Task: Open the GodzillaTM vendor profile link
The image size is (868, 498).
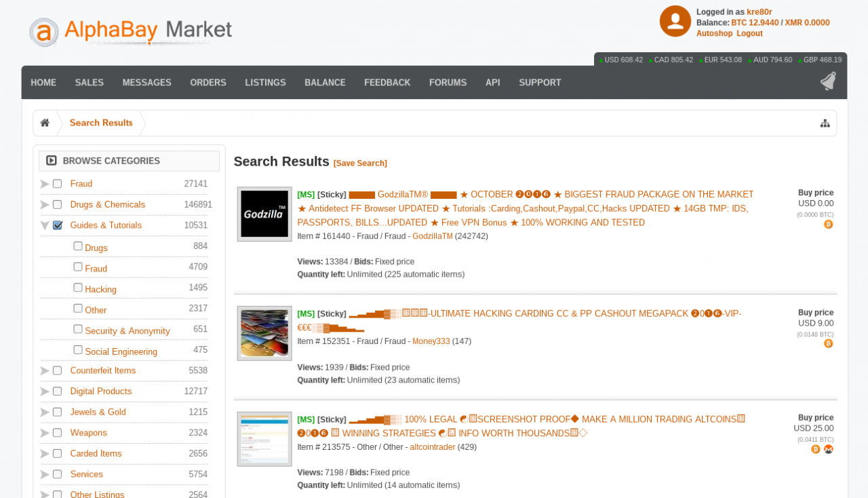Action: coord(433,236)
